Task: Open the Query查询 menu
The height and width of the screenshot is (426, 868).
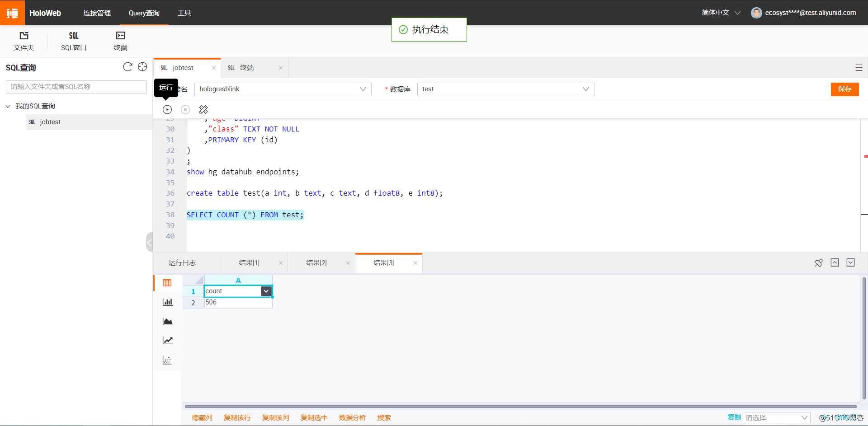Action: 144,13
